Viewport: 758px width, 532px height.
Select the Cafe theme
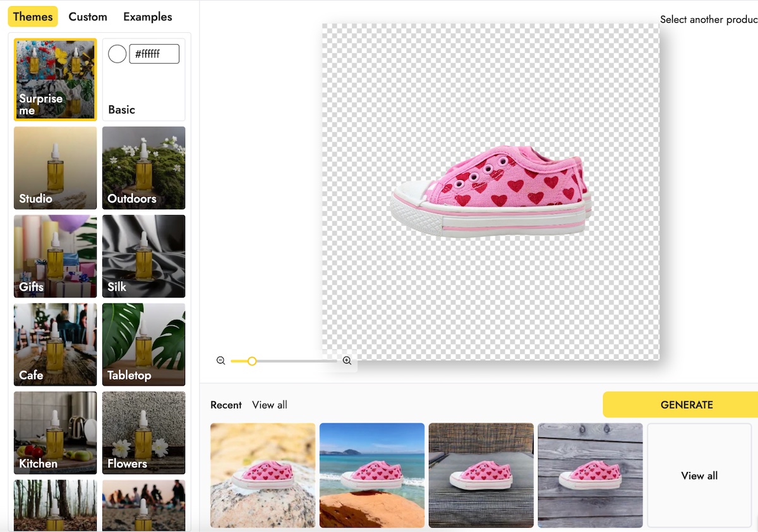[56, 345]
